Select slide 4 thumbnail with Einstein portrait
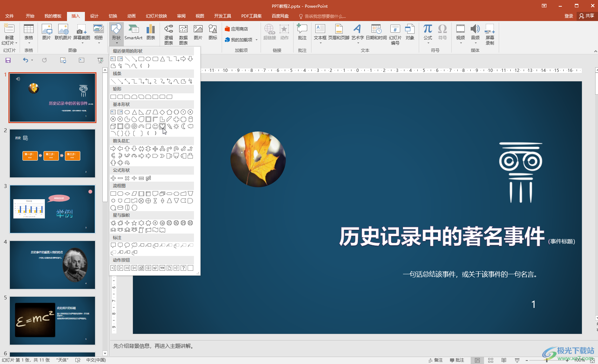Image resolution: width=598 pixels, height=364 pixels. 52,265
